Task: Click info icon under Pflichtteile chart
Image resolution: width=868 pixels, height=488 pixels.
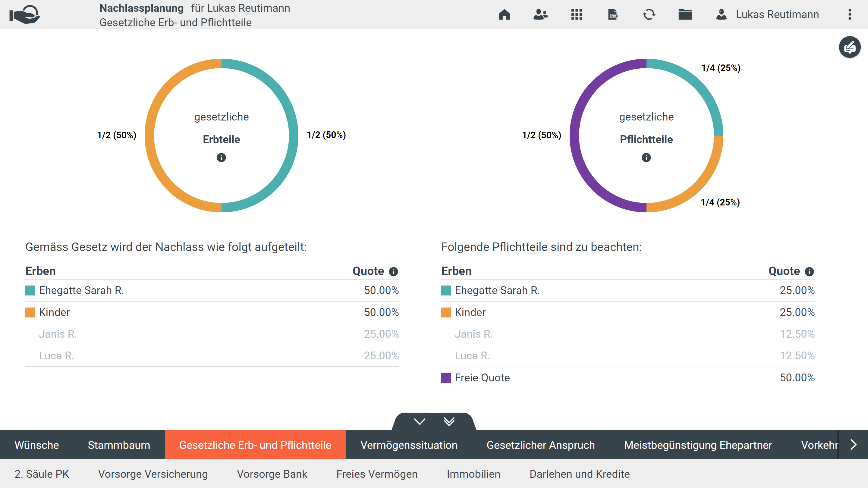Action: [646, 158]
